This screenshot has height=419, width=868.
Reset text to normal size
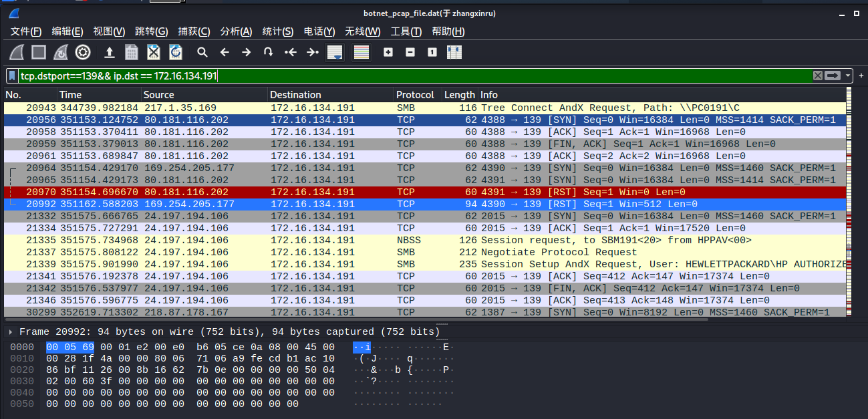[x=432, y=52]
